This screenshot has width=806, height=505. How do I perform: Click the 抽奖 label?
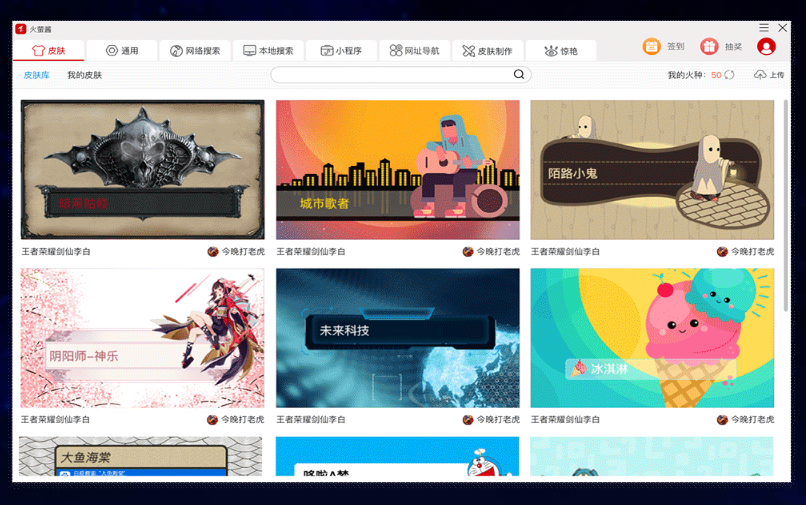coord(734,47)
